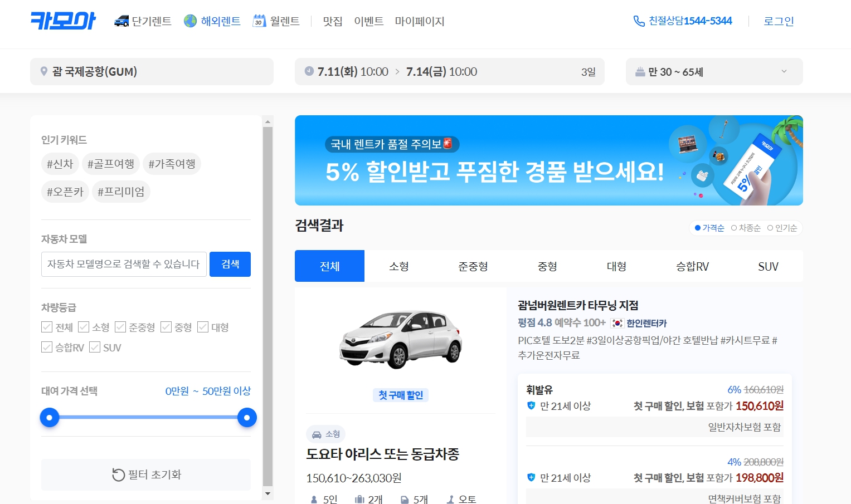Click the blue shield icon beside 만 21세 이상
The width and height of the screenshot is (851, 504).
click(x=530, y=405)
